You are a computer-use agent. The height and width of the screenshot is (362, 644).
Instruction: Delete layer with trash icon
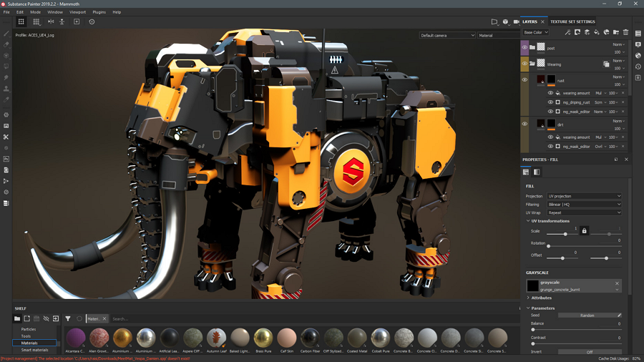(625, 32)
